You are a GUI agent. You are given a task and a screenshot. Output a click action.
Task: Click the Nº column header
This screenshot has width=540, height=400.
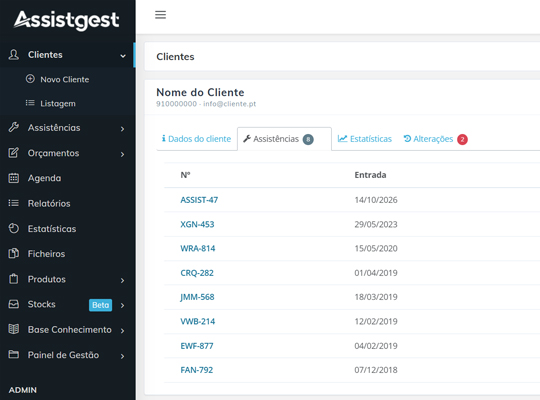[185, 175]
